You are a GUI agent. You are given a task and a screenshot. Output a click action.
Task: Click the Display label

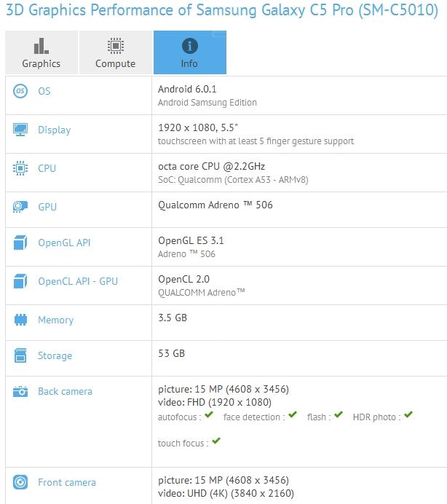55,130
